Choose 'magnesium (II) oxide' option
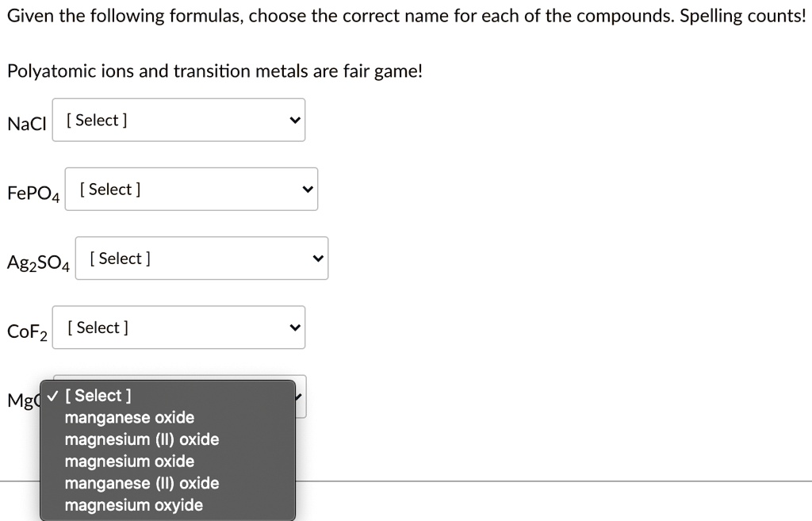Image resolution: width=812 pixels, height=521 pixels. tap(141, 439)
